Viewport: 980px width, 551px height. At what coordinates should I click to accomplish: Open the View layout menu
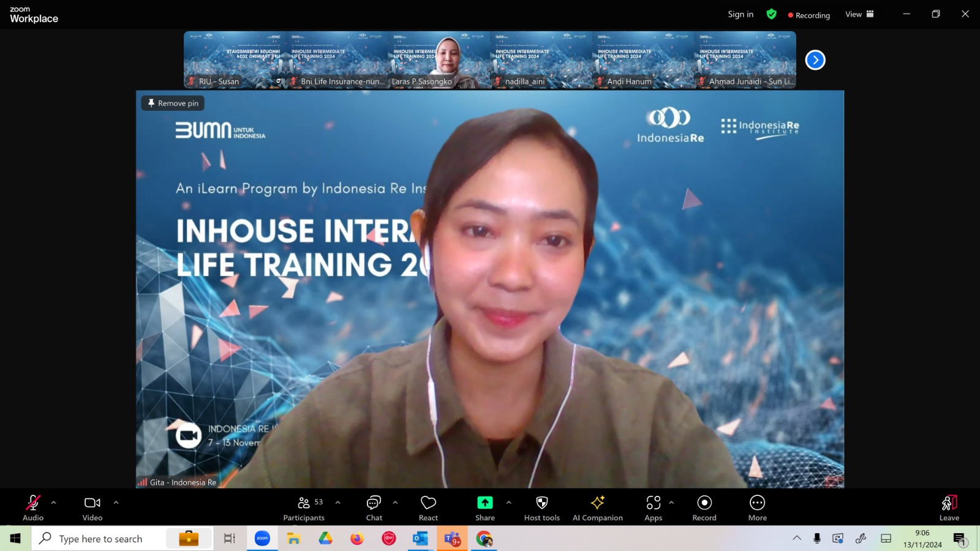[859, 14]
